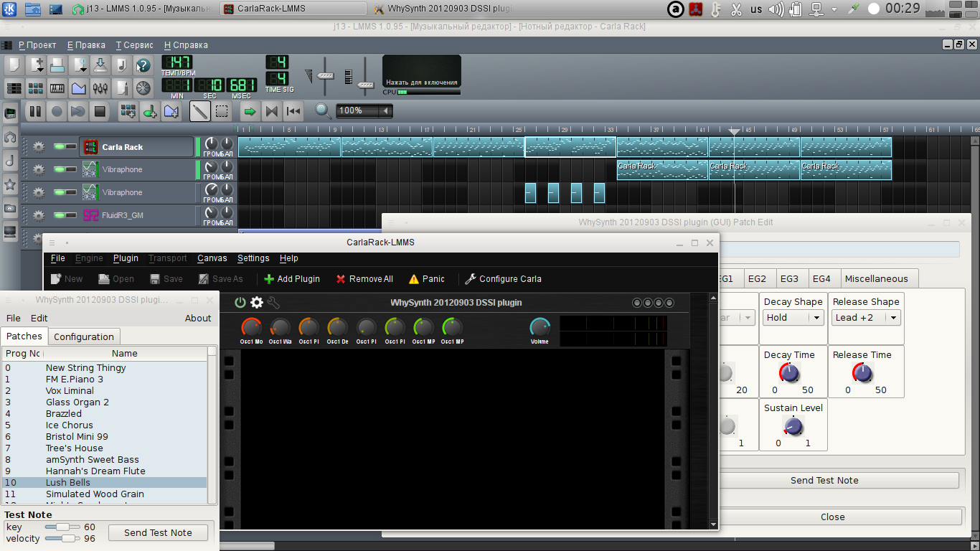The width and height of the screenshot is (980, 551).
Task: Mute the Carla Rack track
Action: [x=60, y=146]
